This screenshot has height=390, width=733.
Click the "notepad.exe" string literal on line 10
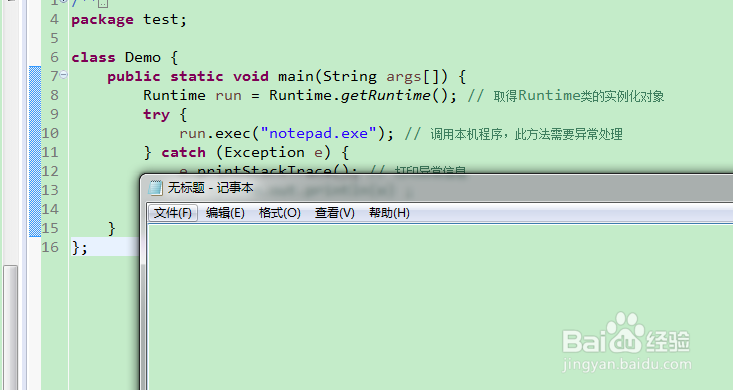point(319,134)
